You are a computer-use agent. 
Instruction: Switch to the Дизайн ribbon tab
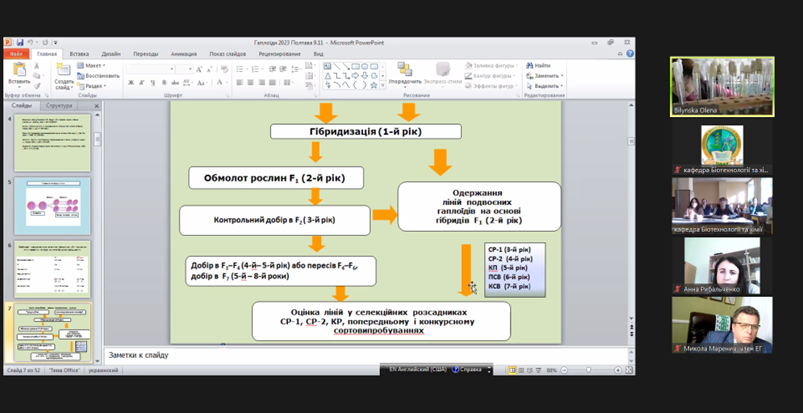pos(111,54)
